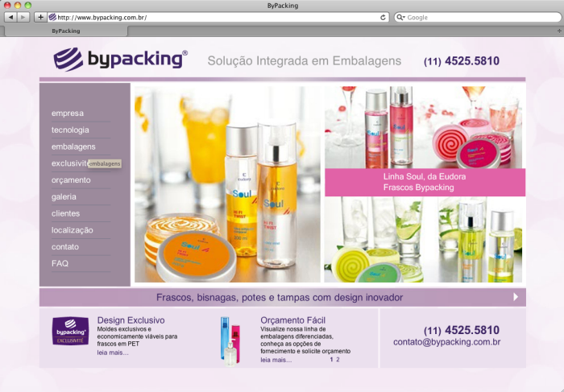Image resolution: width=564 pixels, height=392 pixels.
Task: Click the Frascos, bisnagas, potes banner text
Action: [x=280, y=298]
